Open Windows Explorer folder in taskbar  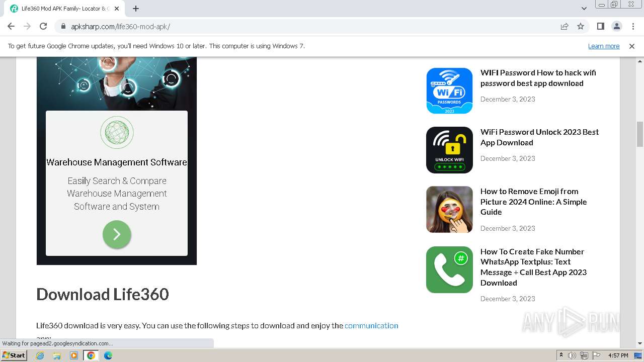tap(57, 355)
